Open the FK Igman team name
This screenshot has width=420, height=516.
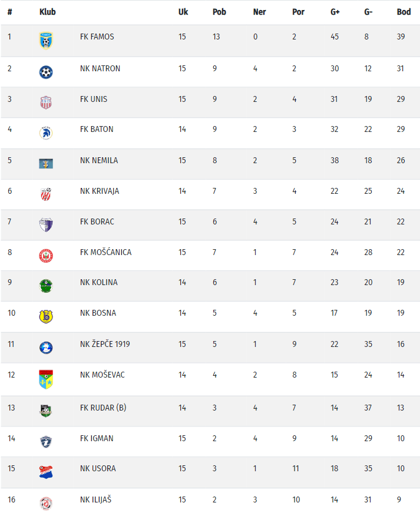click(97, 438)
